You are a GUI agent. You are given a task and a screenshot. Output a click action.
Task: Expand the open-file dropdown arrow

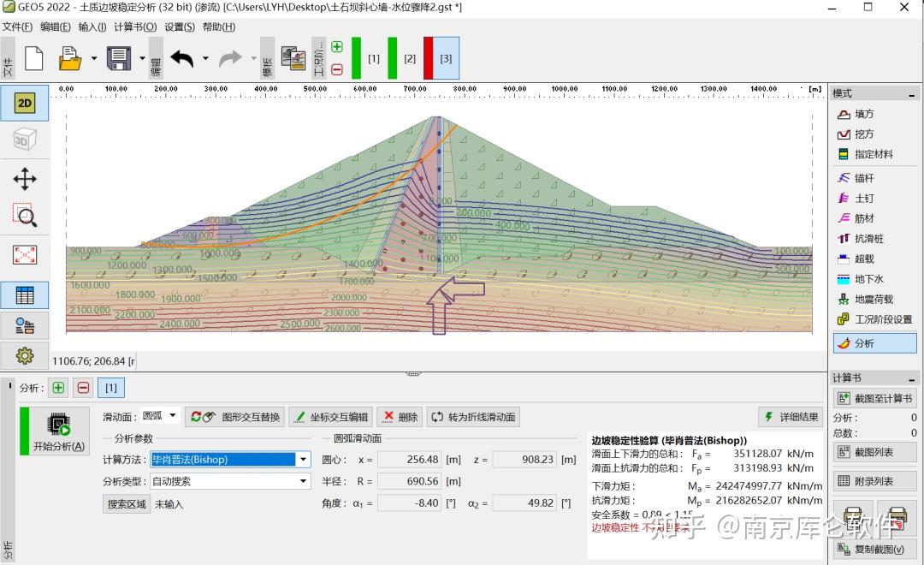point(94,58)
